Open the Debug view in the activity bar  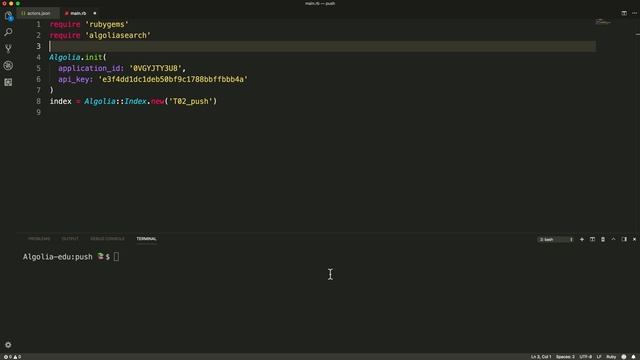8,65
